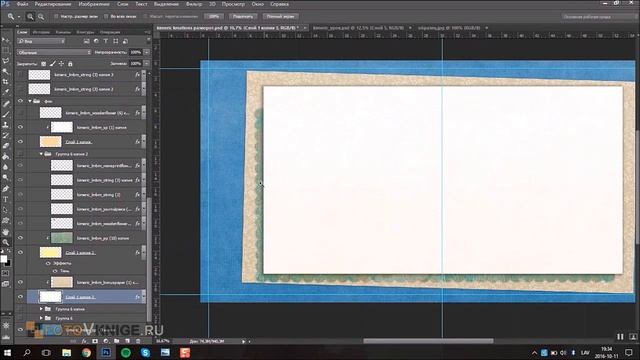Expand 'Группа 6' group
The height and width of the screenshot is (360, 640).
point(41,318)
